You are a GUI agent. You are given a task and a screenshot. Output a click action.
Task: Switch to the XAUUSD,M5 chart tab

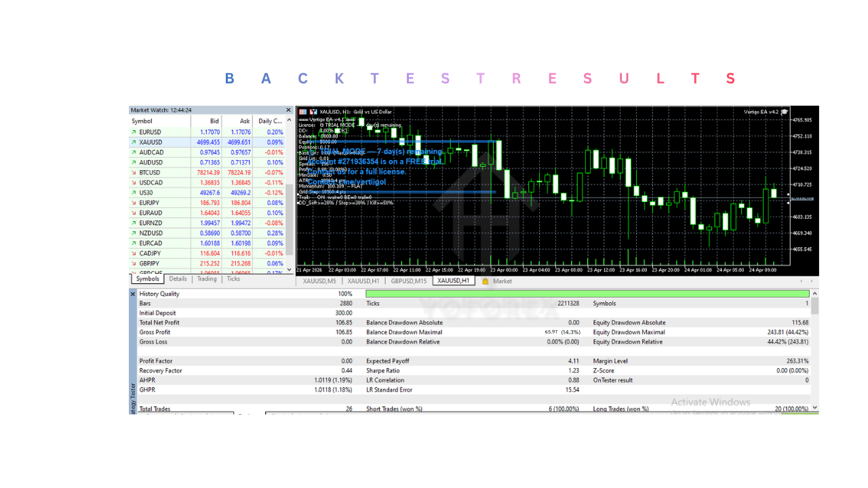[319, 281]
